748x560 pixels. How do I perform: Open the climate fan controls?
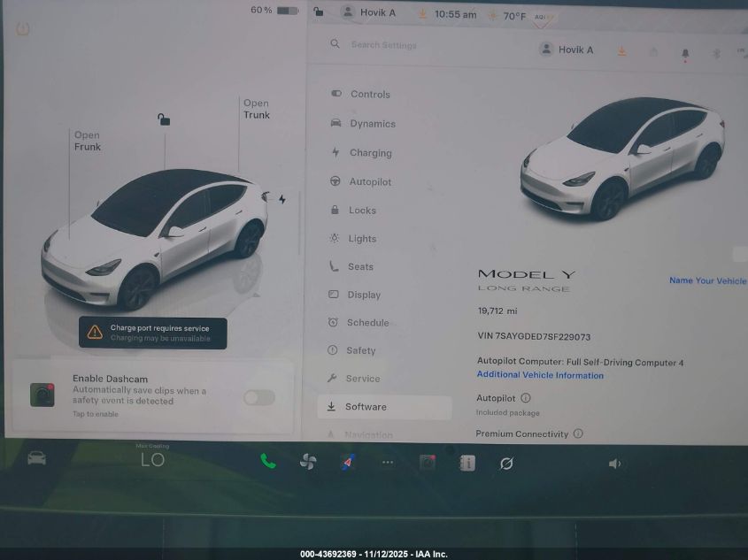tap(307, 462)
